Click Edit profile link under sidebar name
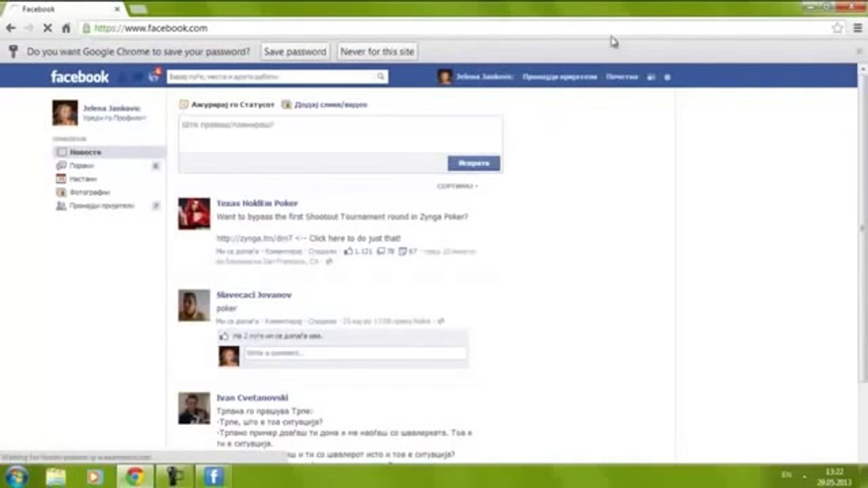 pyautogui.click(x=115, y=118)
